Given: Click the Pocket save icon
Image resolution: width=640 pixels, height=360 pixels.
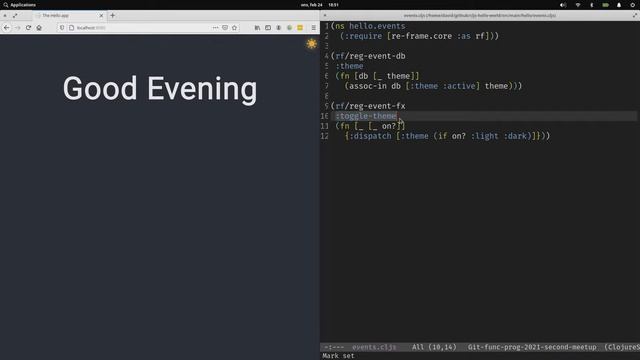Looking at the screenshot, I should click(x=225, y=28).
